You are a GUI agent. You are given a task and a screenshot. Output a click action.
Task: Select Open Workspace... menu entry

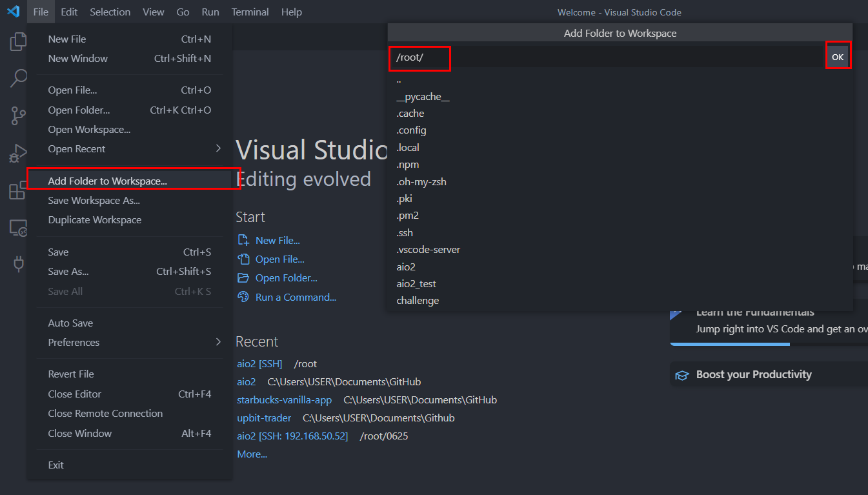click(130, 129)
